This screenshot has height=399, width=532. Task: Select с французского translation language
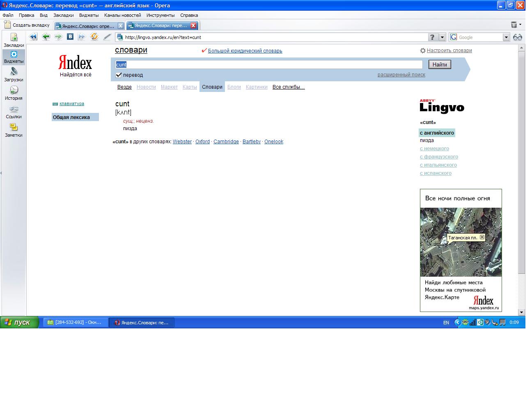(439, 157)
